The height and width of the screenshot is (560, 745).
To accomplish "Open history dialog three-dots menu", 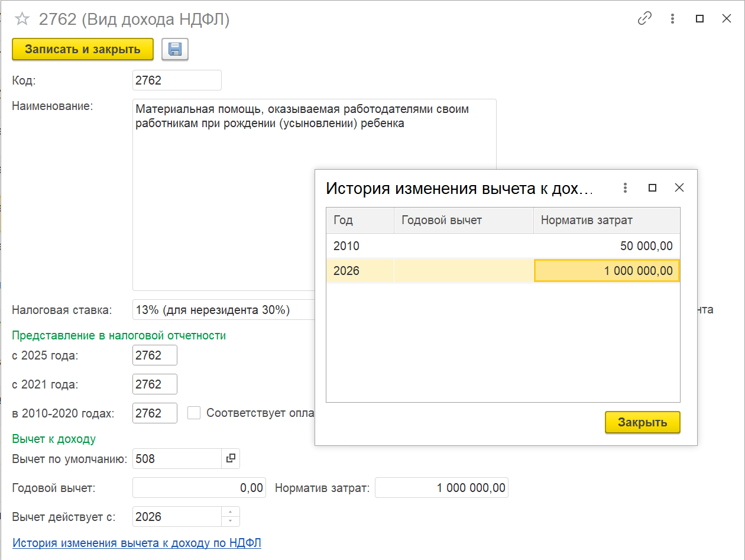I will coord(625,188).
